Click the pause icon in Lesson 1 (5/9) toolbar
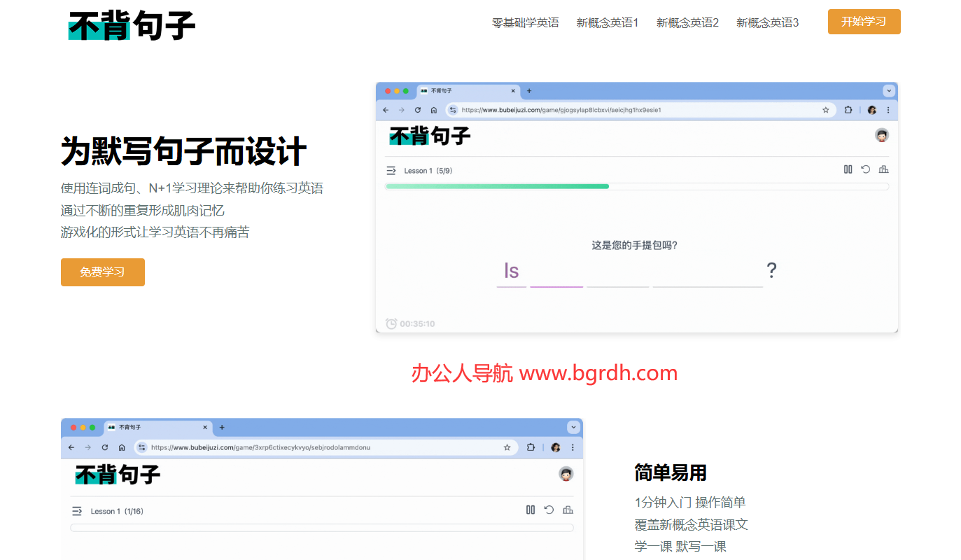The width and height of the screenshot is (961, 560). point(848,169)
